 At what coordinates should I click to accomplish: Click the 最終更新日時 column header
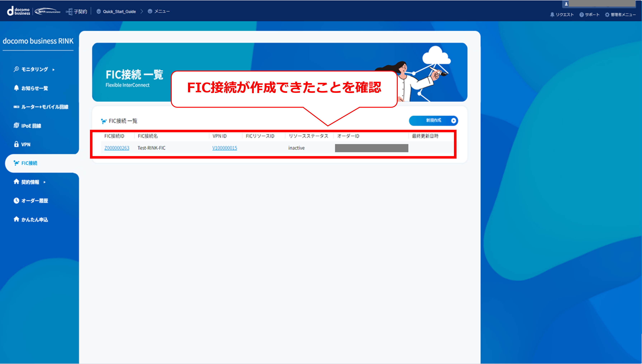(425, 136)
